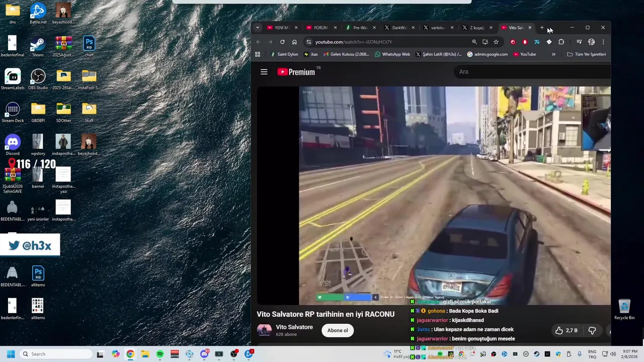This screenshot has height=362, width=644.
Task: Select the yeni ürünler file icon
Action: coord(38,210)
